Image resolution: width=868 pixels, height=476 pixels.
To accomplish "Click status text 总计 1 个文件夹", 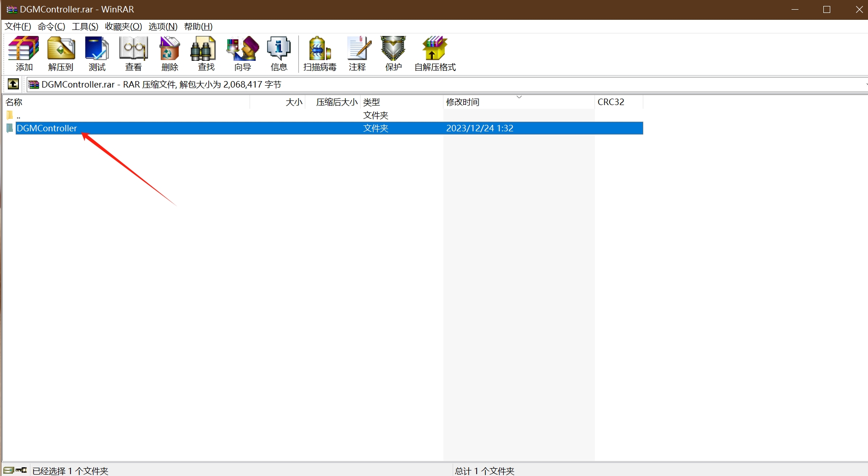I will (x=485, y=470).
